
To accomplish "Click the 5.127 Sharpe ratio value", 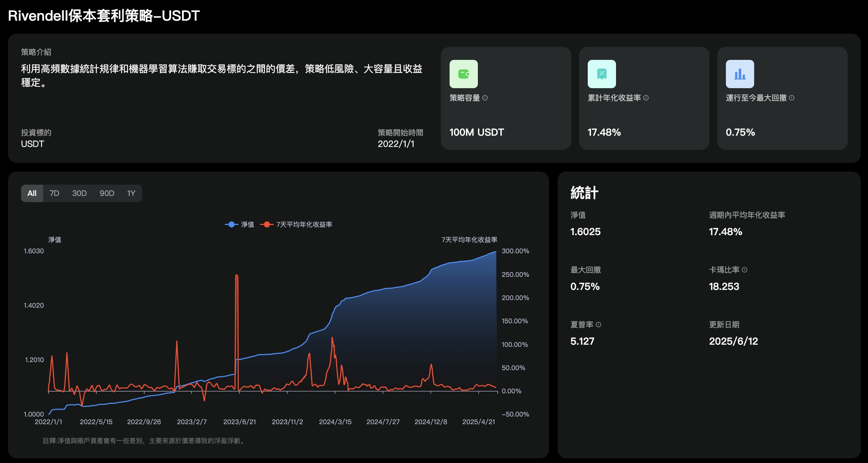I will (582, 341).
